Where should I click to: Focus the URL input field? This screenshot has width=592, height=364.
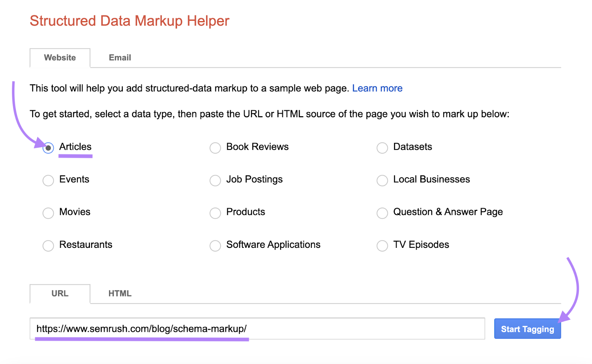tap(258, 329)
